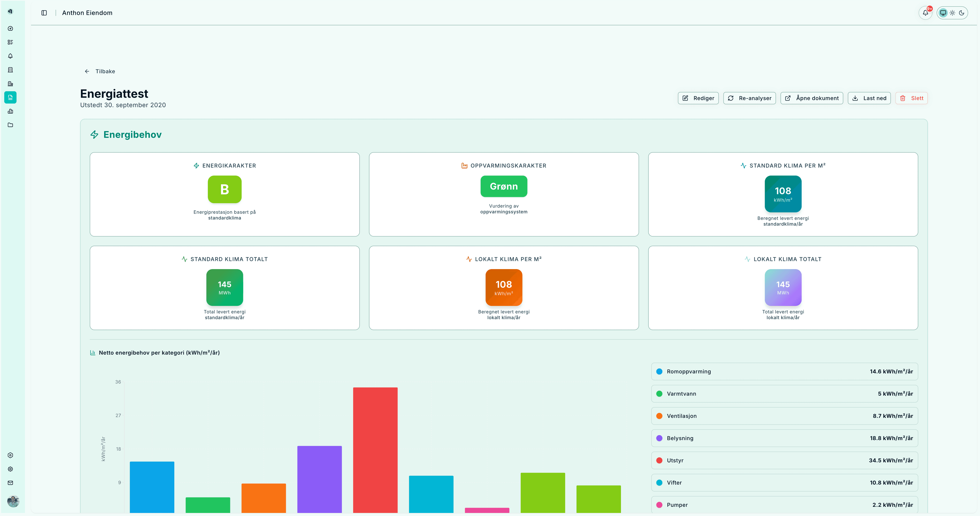This screenshot has width=980, height=516.
Task: Open the dashboard gauge icon in sidebar
Action: click(x=10, y=29)
